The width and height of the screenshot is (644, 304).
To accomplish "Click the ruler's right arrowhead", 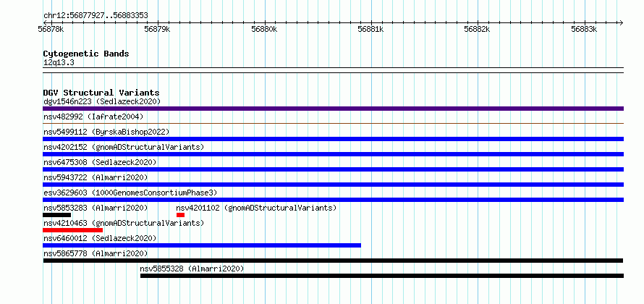I will [x=621, y=22].
